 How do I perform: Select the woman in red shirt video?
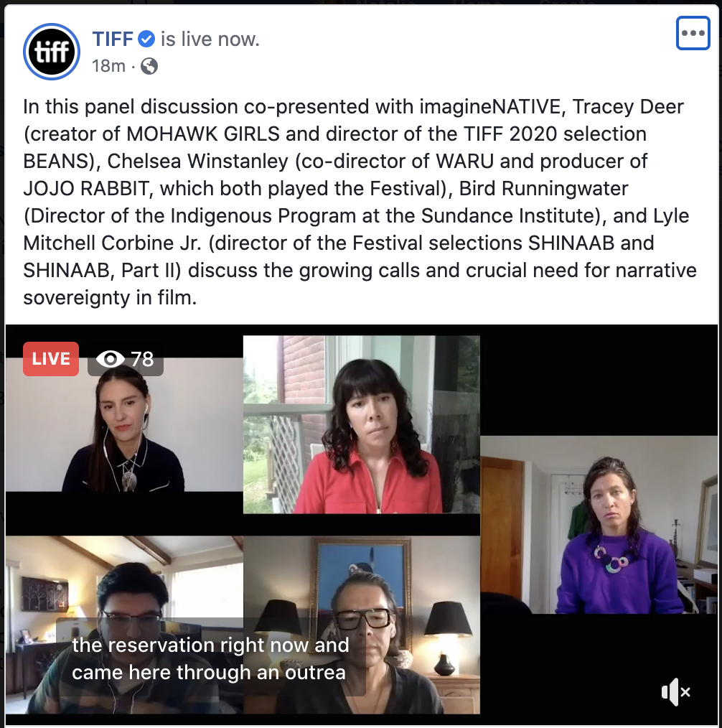(x=362, y=424)
